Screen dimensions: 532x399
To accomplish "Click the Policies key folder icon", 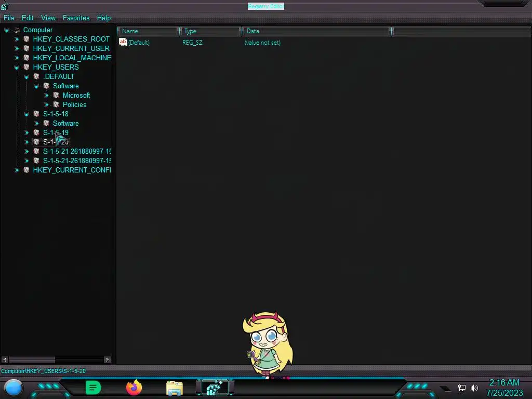I will click(56, 104).
